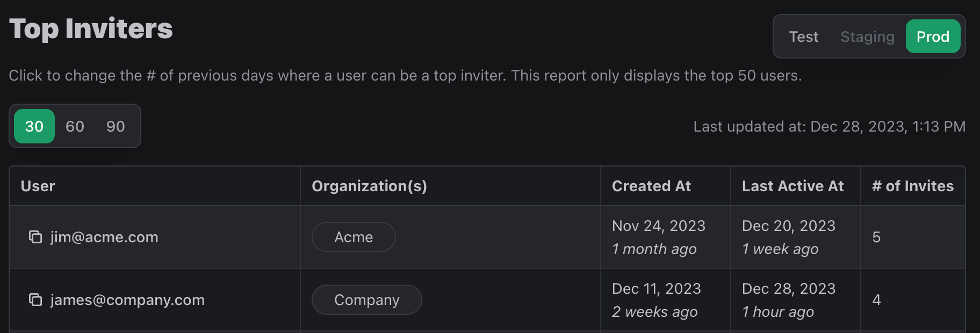Change time range to 90 days
Image resolution: width=980 pixels, height=333 pixels.
(116, 126)
